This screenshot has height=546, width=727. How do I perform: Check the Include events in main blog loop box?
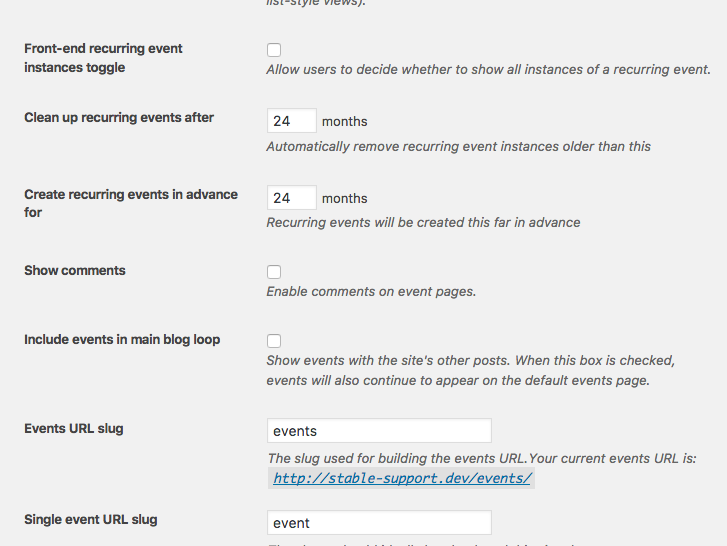tap(274, 341)
